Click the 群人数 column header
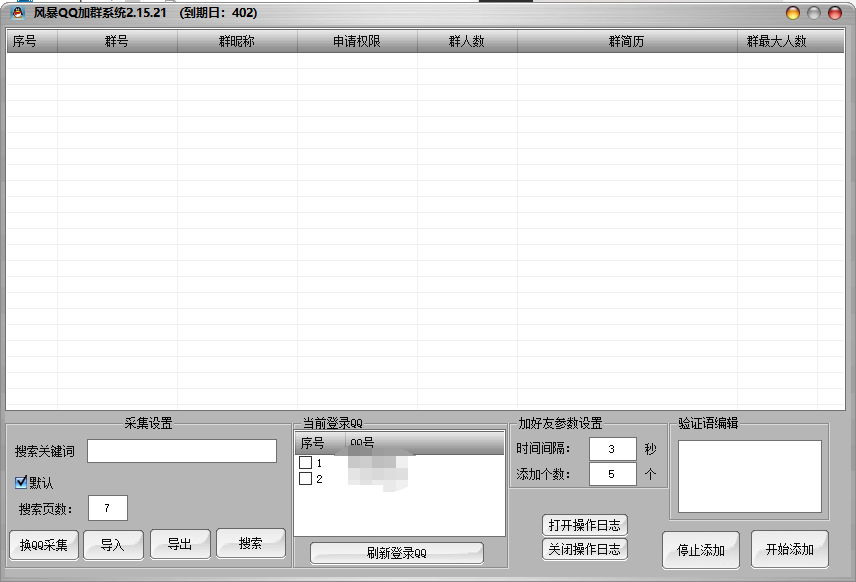The image size is (856, 582). pyautogui.click(x=467, y=41)
